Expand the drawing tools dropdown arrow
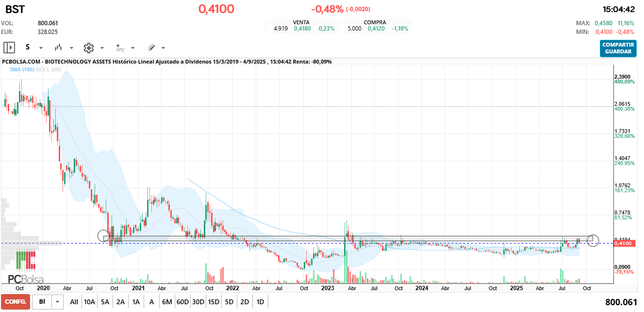This screenshot has height=312, width=644. 163,48
